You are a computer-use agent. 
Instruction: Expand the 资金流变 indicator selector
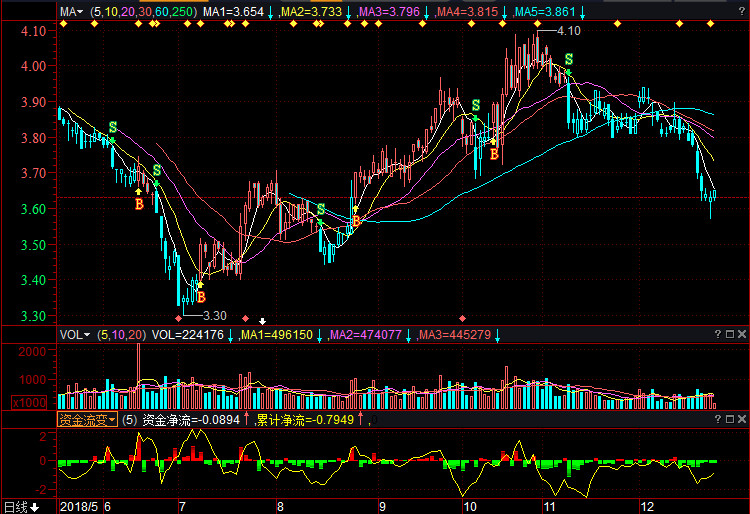(87, 420)
